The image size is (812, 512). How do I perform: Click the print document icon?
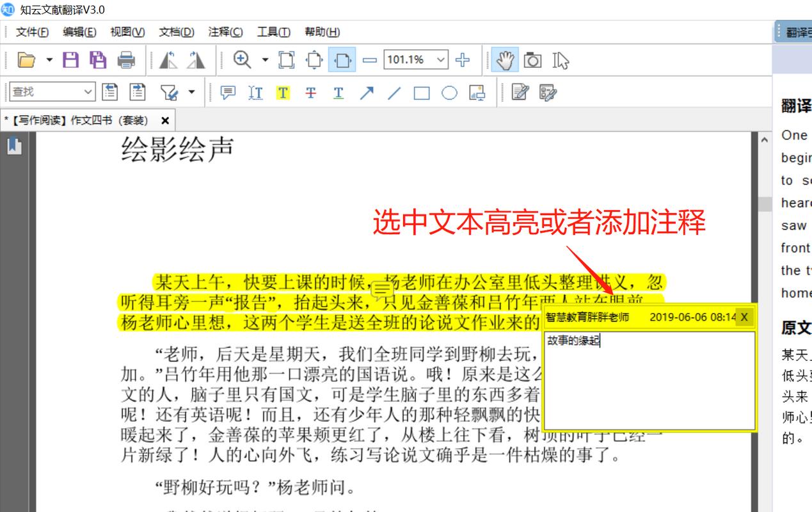[125, 60]
